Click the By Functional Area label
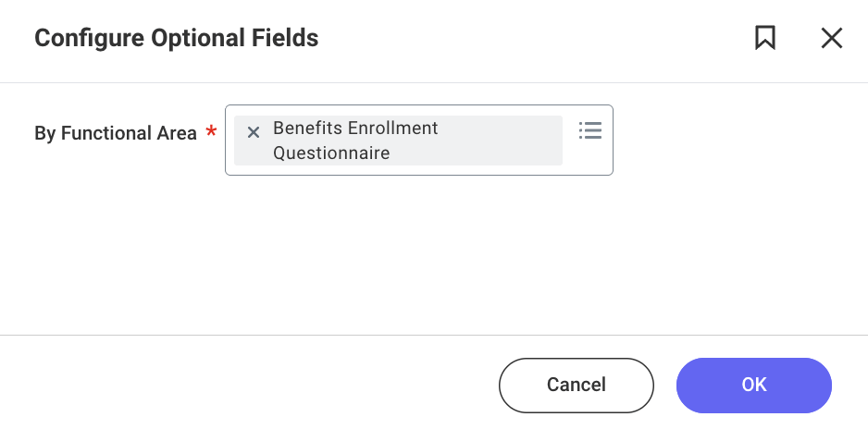The height and width of the screenshot is (429, 868). [x=116, y=133]
